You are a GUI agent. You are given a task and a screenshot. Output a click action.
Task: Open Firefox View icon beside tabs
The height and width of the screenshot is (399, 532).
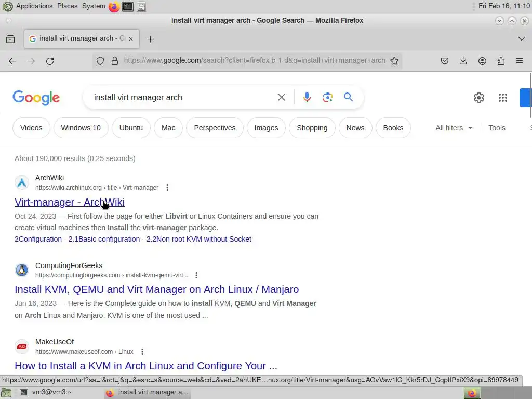[10, 39]
